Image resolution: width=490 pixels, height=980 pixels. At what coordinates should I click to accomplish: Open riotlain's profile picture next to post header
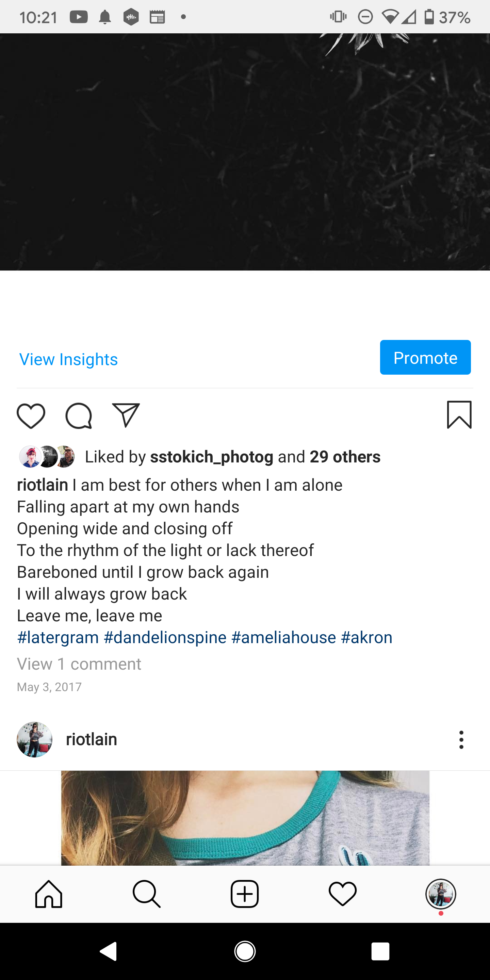pyautogui.click(x=35, y=739)
